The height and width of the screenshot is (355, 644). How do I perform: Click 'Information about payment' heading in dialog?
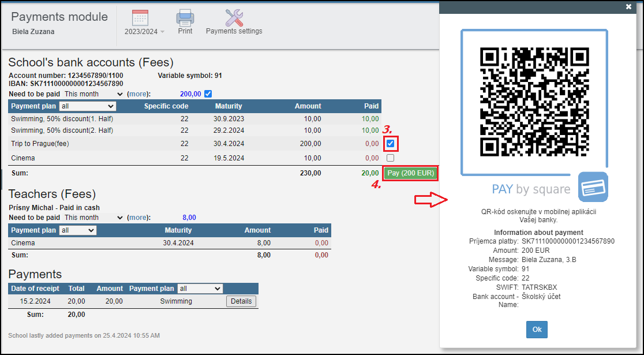click(538, 233)
